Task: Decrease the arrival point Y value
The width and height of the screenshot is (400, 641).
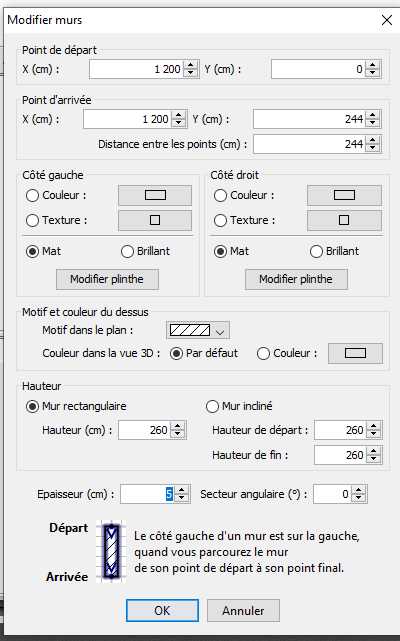Action: pos(372,123)
